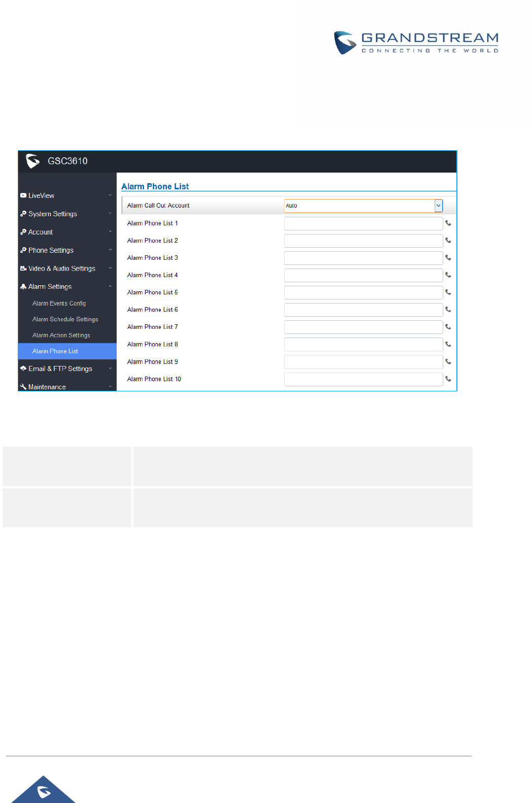Click the phone icon for Alarm Phone List 1
This screenshot has height=803, width=532.
448,223
